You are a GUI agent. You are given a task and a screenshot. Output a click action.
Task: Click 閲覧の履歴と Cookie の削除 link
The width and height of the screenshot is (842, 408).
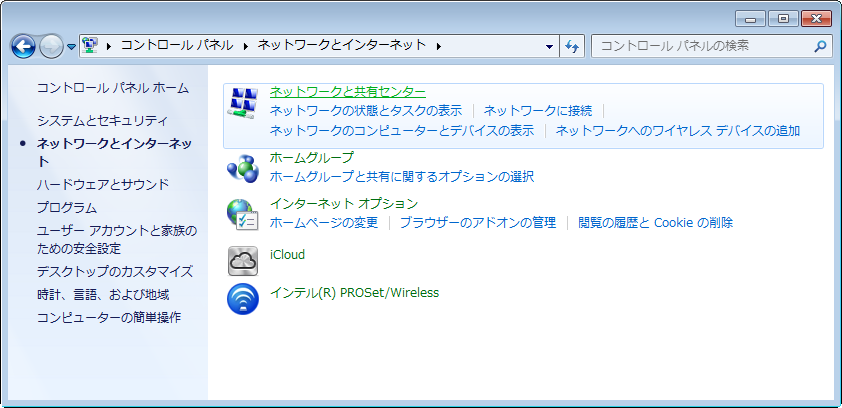pyautogui.click(x=656, y=222)
